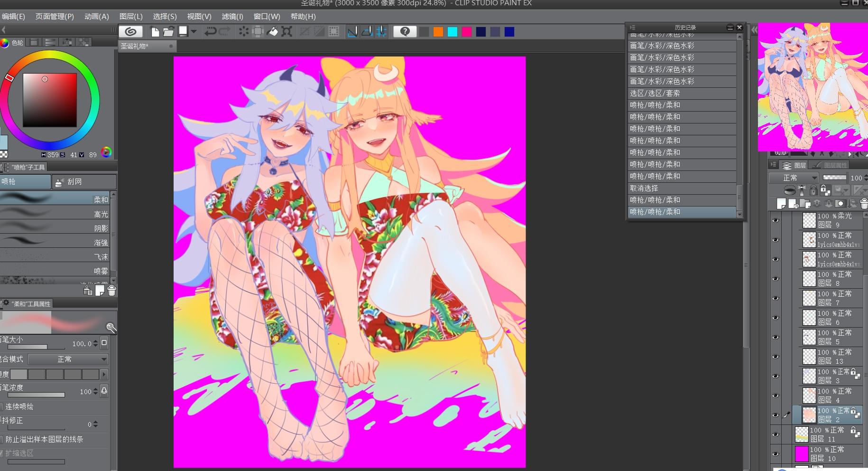Click the Redo arrow icon
This screenshot has width=868, height=471.
[x=224, y=32]
